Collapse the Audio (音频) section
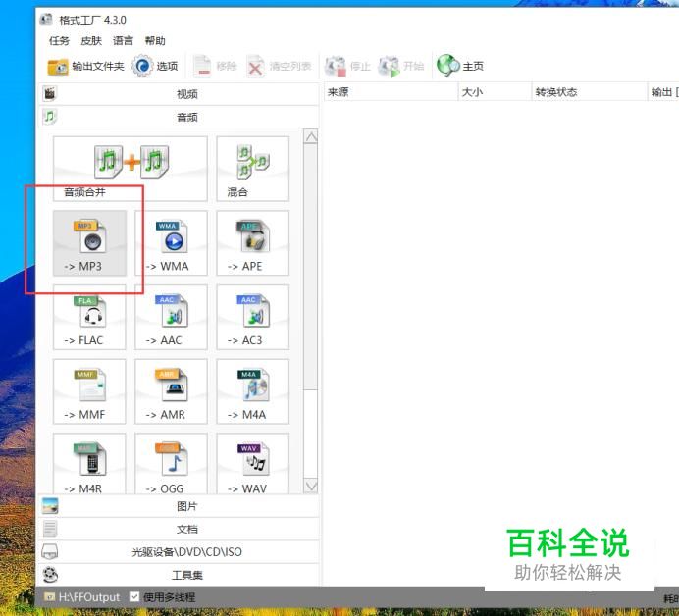Image resolution: width=679 pixels, height=616 pixels. tap(179, 117)
